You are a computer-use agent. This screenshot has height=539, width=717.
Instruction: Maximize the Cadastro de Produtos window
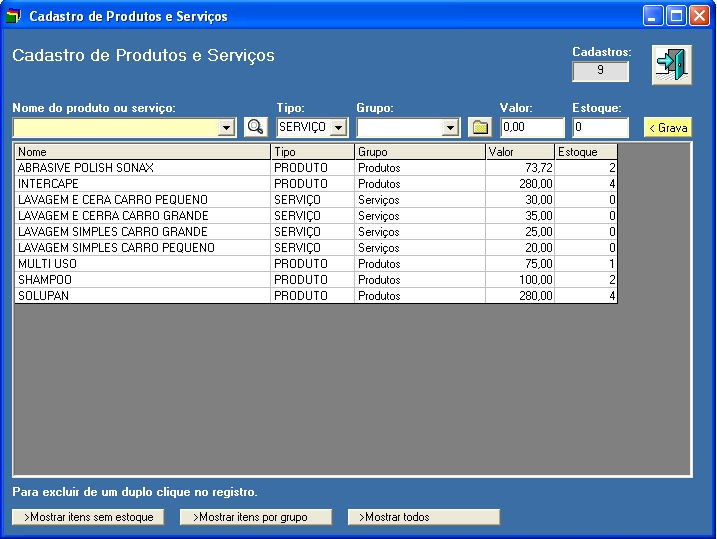[676, 16]
